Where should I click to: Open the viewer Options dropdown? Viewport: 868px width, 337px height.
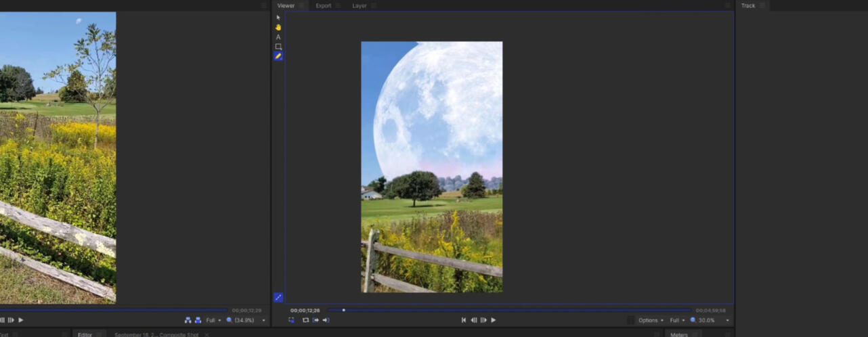click(651, 320)
